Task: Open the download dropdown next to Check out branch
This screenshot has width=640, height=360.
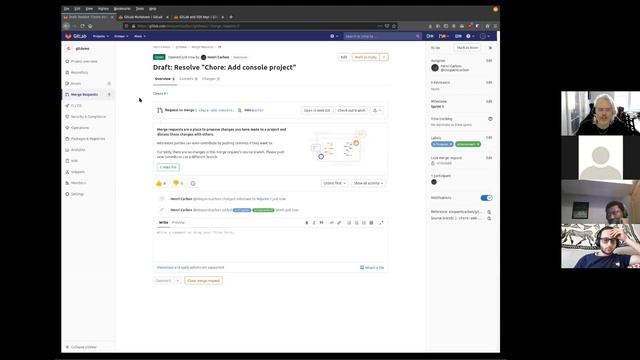Action: point(377,110)
